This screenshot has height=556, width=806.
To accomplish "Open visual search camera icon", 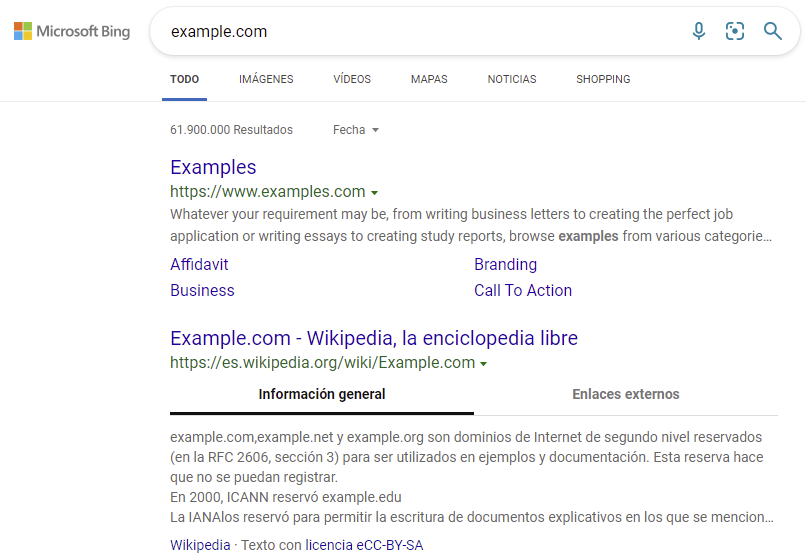I will coord(735,31).
